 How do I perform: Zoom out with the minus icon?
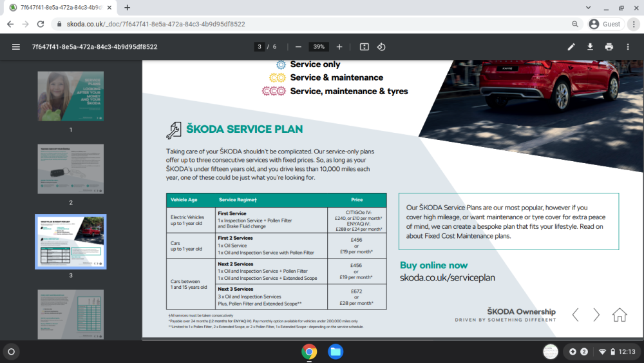298,47
